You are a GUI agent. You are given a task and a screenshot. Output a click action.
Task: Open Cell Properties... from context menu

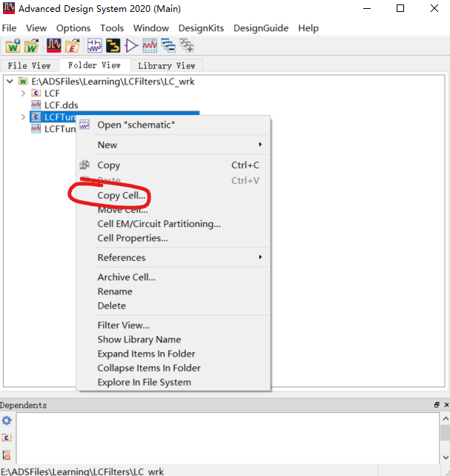point(173,238)
